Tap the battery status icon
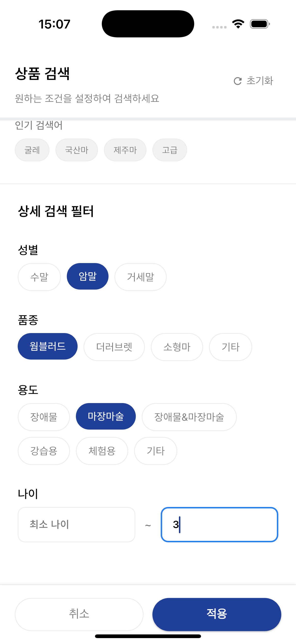296x644 pixels. (259, 24)
